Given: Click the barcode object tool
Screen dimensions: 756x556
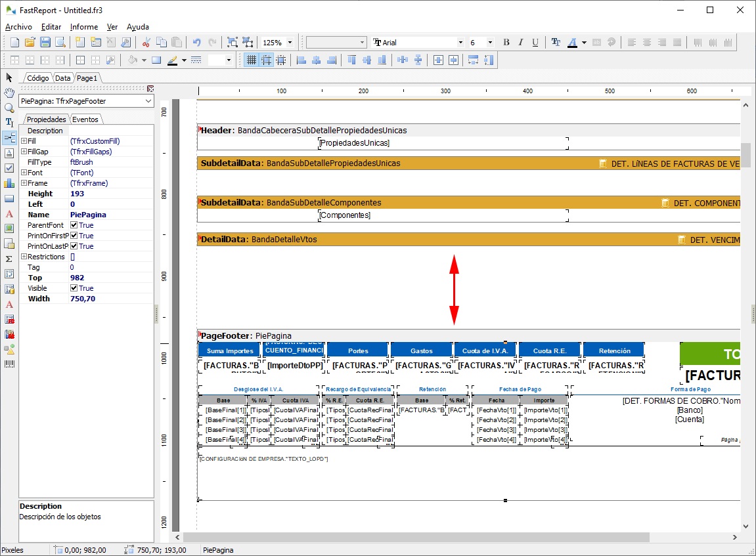Looking at the screenshot, I should tap(9, 364).
